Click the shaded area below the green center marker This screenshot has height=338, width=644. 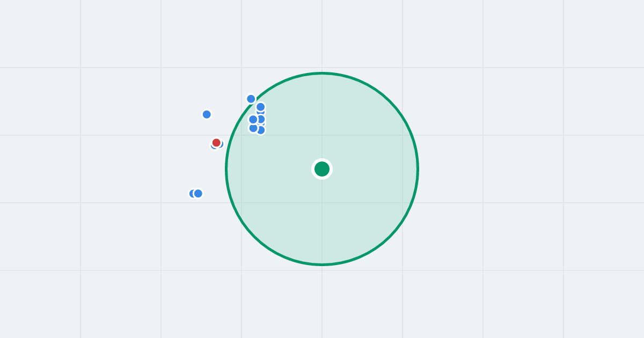[x=322, y=220]
